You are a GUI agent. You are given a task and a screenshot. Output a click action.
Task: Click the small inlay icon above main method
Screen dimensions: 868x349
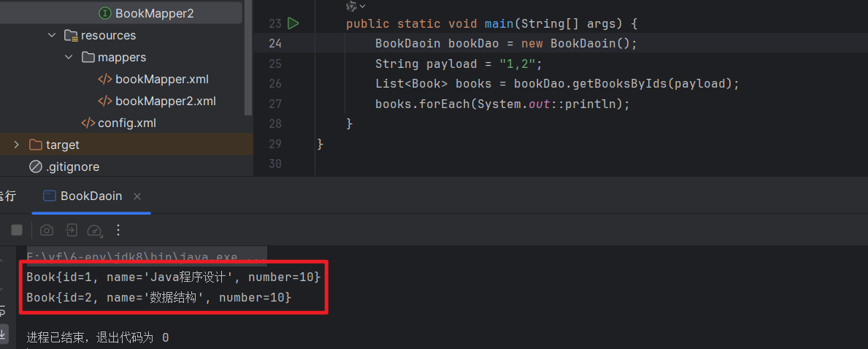(351, 6)
